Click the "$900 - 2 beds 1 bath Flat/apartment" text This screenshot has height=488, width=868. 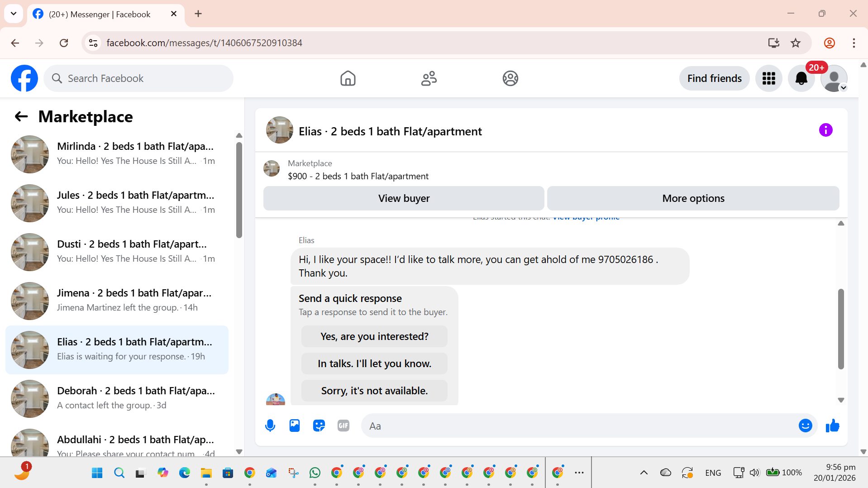click(x=358, y=176)
